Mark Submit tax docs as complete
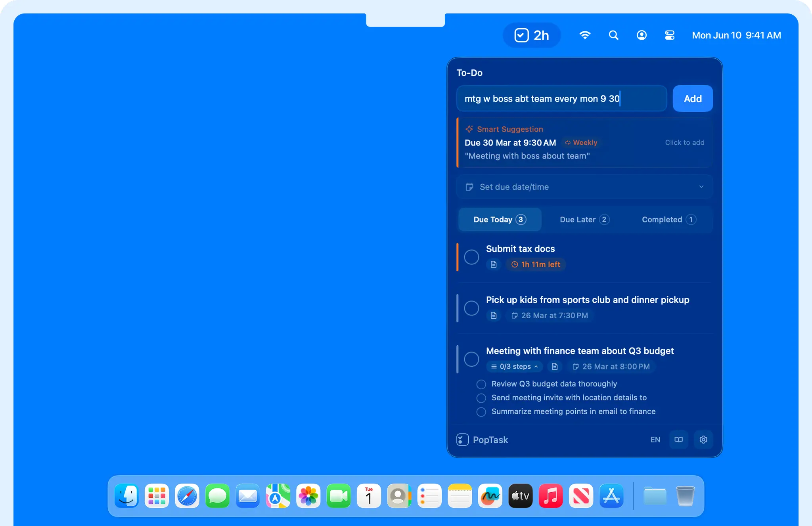 [471, 257]
